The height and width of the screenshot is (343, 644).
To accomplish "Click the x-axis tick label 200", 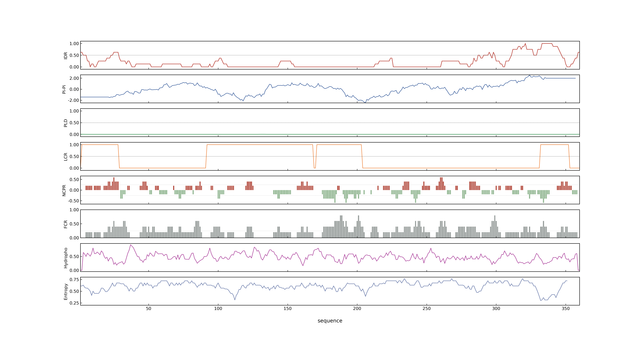I will [x=357, y=309].
